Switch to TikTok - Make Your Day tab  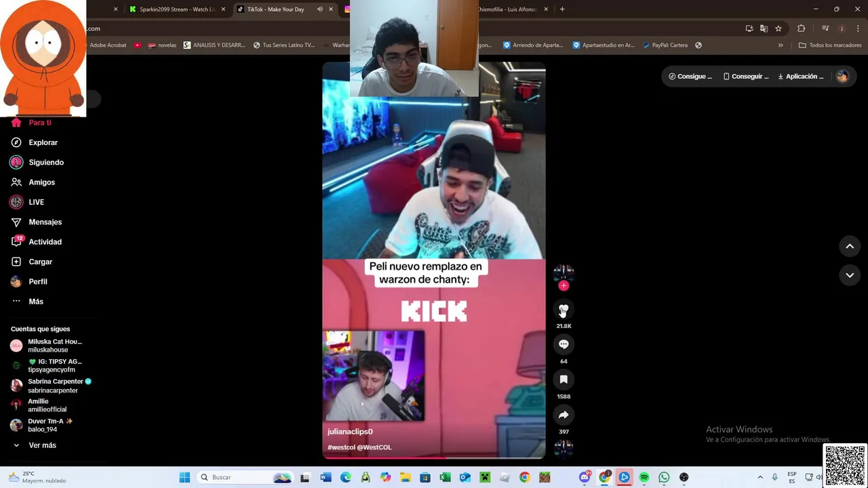[x=276, y=9]
